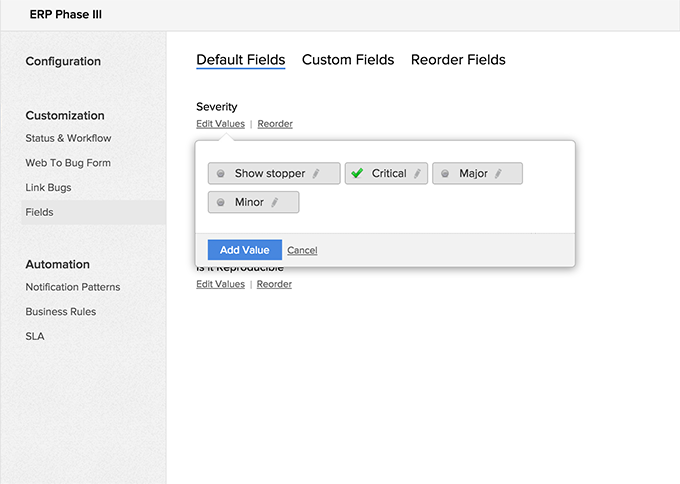The width and height of the screenshot is (680, 484).
Task: Select the Default Fields tab
Action: click(x=241, y=60)
